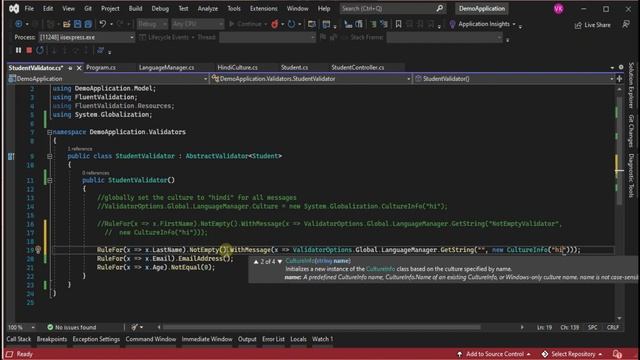Open the DemoApplication.Validators.StudentValidator type dropdown
The width and height of the screenshot is (640, 360).
point(311,79)
